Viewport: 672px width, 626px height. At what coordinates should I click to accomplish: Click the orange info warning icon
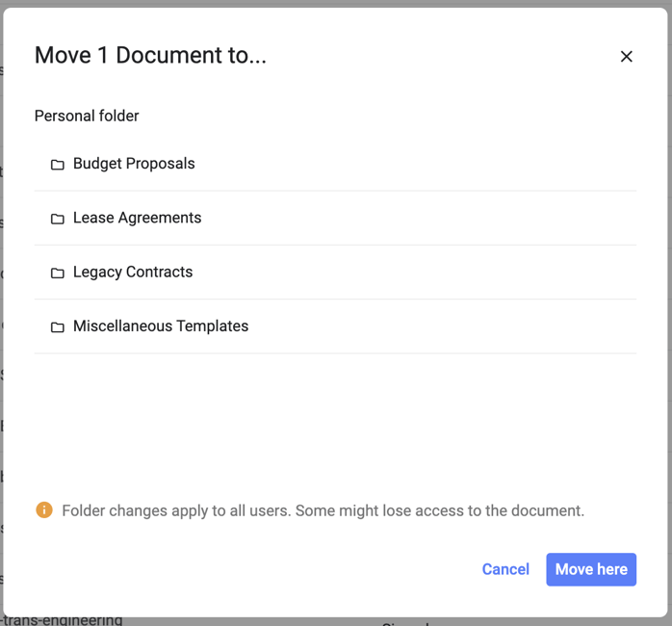tap(44, 509)
